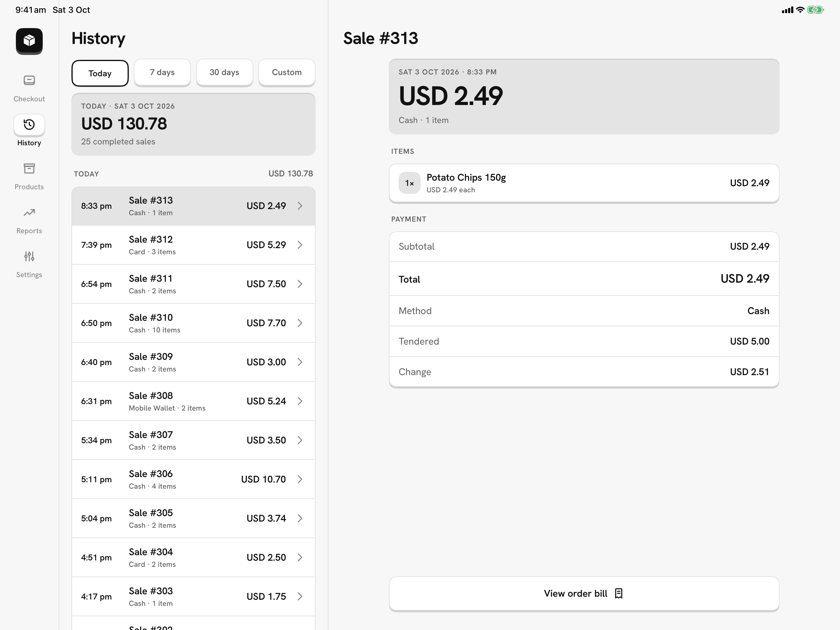Expand Sale #308 chevron arrow

tap(300, 401)
